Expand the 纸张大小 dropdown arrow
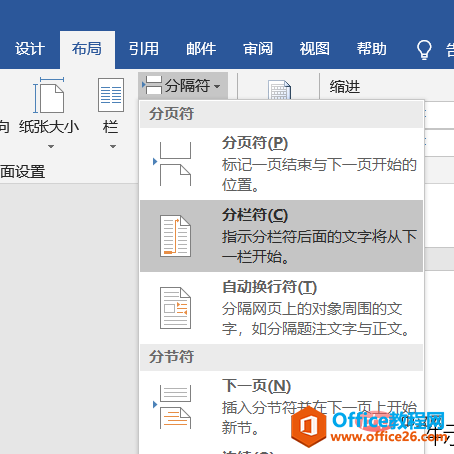This screenshot has width=454, height=454. pos(51,146)
